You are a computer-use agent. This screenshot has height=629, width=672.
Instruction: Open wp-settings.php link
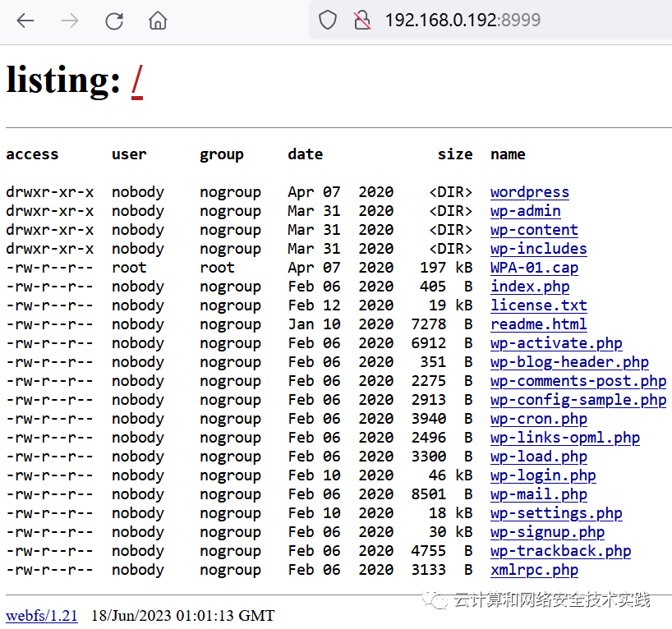pos(556,513)
